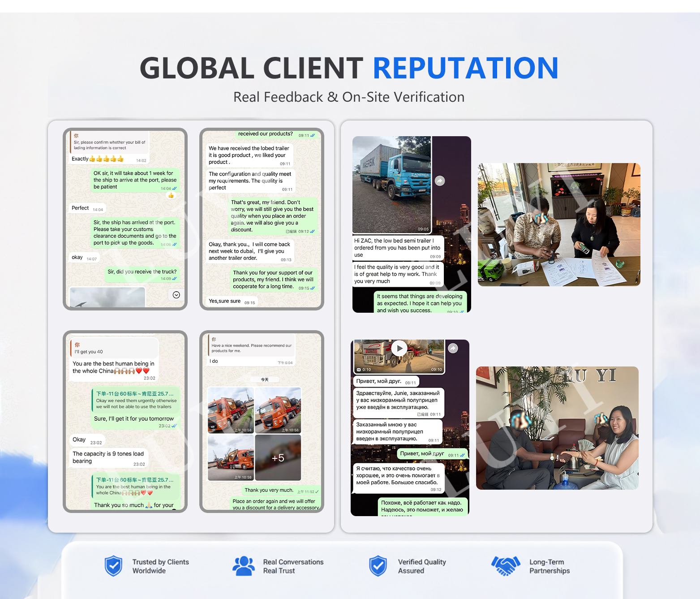Click the Long-Term Partnerships label
Image resolution: width=700 pixels, height=599 pixels.
coord(550,566)
